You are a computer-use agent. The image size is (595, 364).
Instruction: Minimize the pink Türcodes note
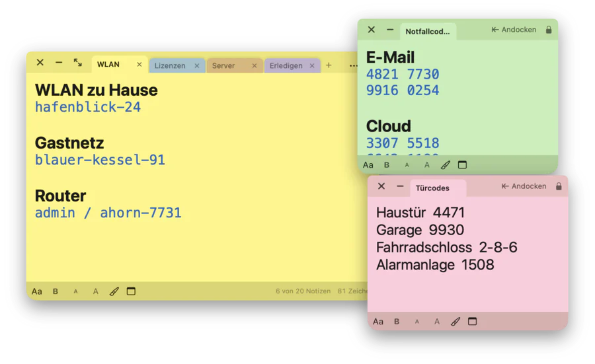tap(400, 186)
